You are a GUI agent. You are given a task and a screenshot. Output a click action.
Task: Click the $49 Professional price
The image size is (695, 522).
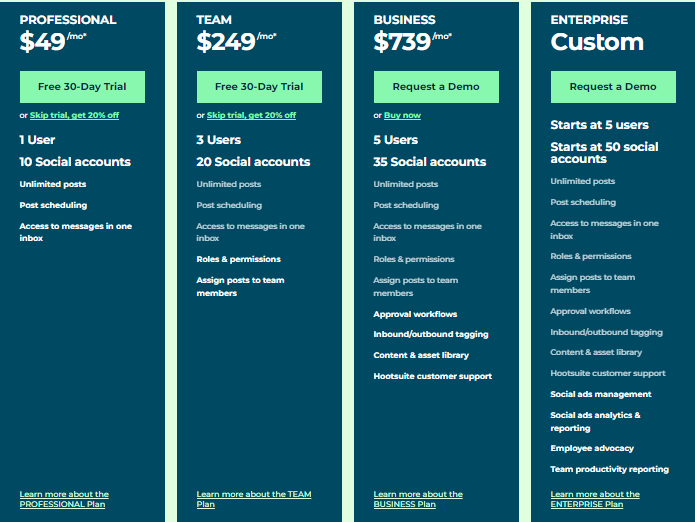click(x=43, y=42)
